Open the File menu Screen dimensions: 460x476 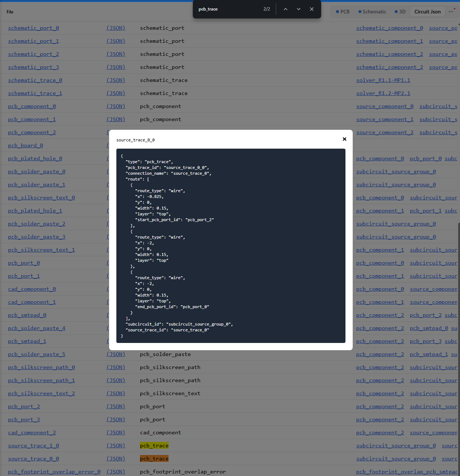point(10,12)
